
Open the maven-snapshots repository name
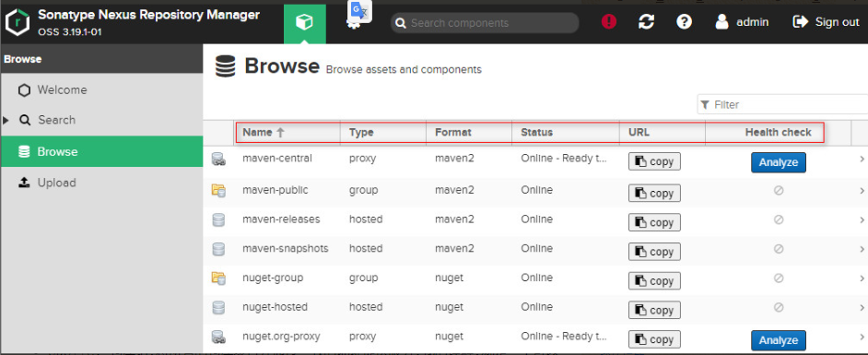pyautogui.click(x=286, y=249)
